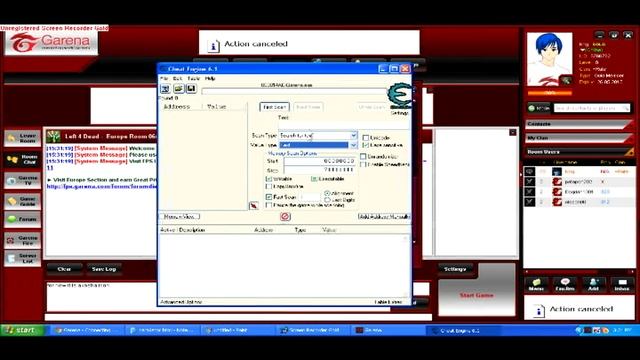
Task: Click the red circular clear-list icon
Action: coord(285,216)
